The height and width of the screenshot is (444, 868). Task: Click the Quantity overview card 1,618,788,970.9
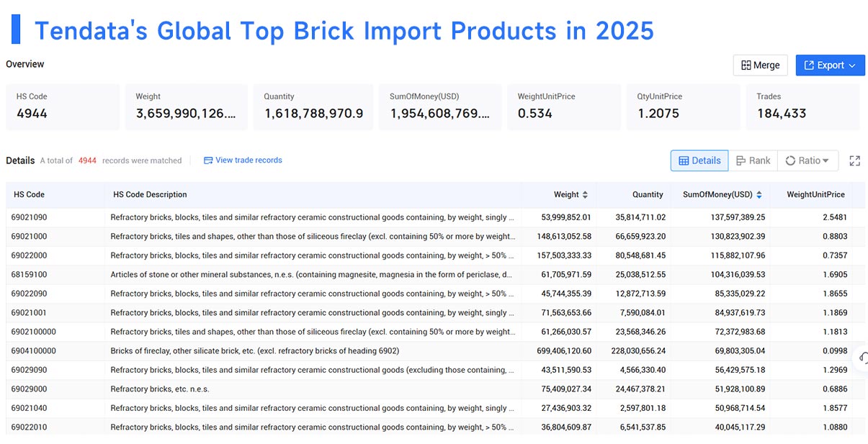click(313, 107)
